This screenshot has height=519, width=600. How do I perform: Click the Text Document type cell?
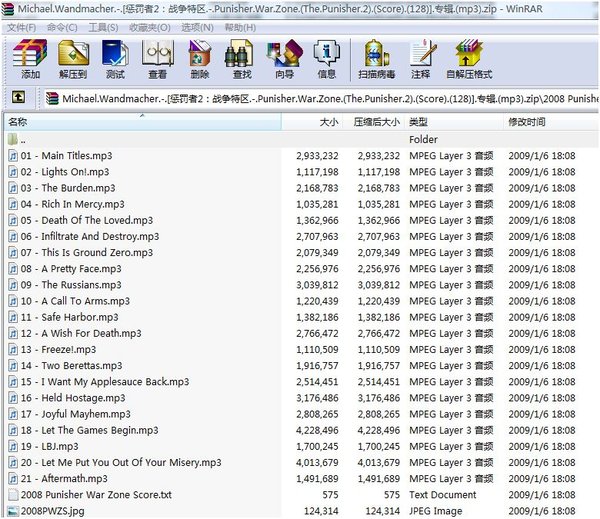pyautogui.click(x=443, y=495)
